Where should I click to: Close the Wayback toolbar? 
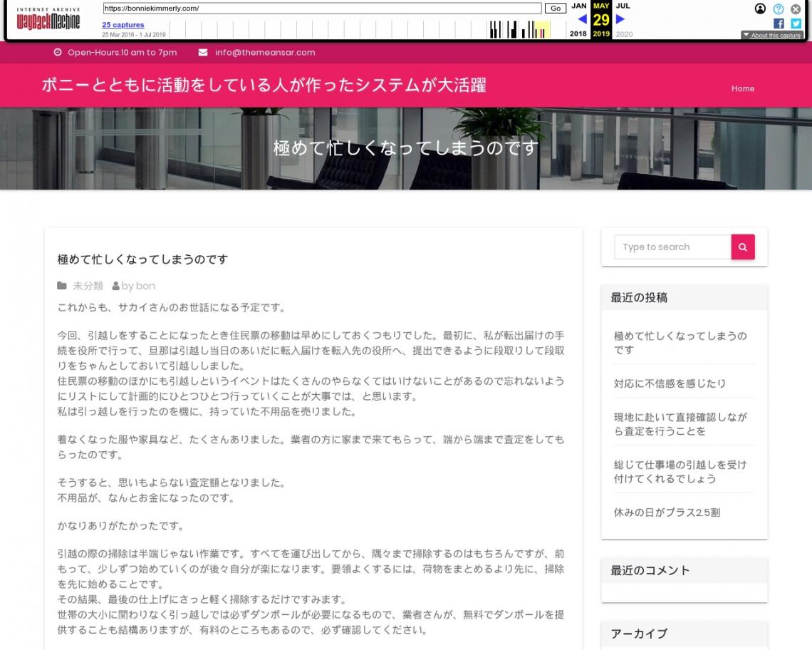point(796,9)
